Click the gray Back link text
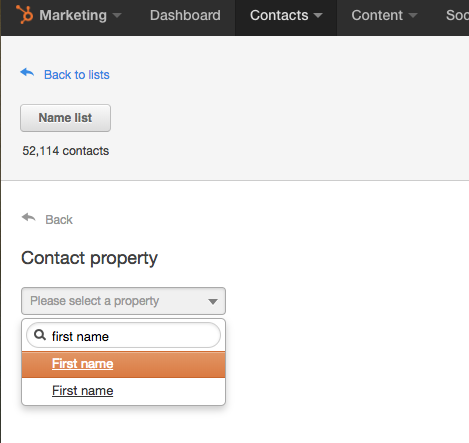The width and height of the screenshot is (469, 443). coord(59,220)
